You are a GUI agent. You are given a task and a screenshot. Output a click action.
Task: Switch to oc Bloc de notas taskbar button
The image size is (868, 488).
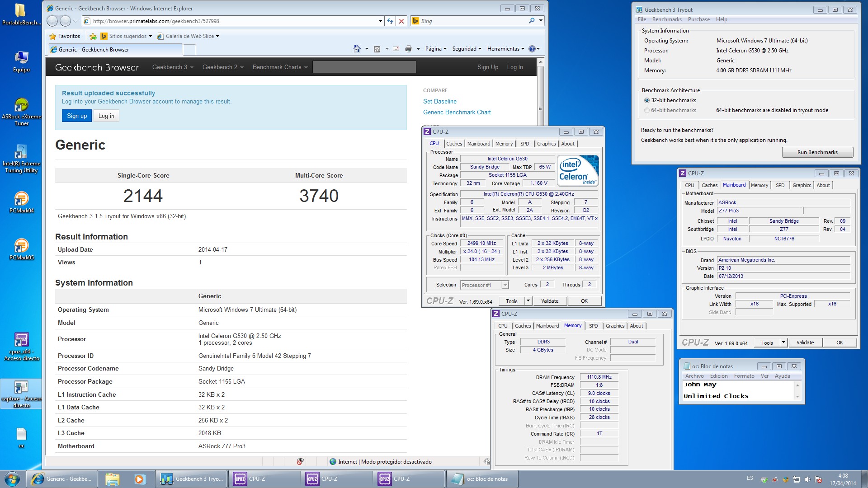point(482,479)
